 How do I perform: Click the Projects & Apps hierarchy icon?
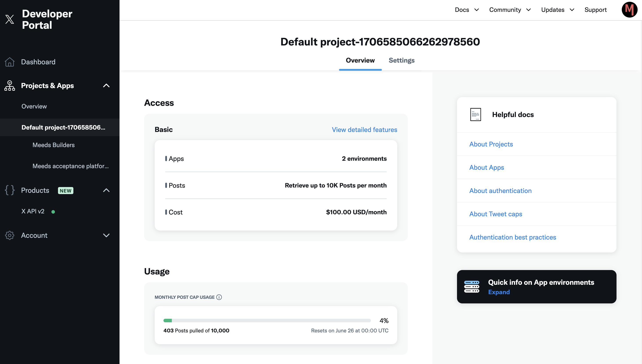(x=10, y=85)
